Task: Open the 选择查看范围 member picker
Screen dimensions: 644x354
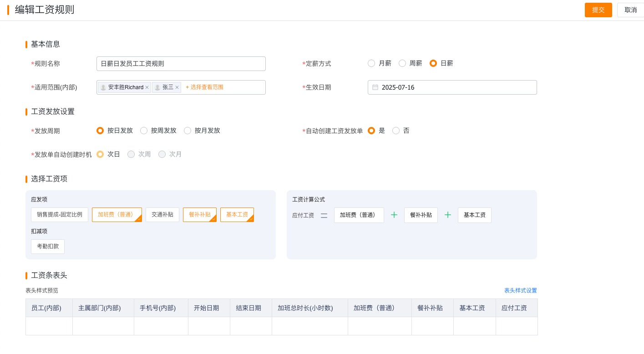Action: click(x=204, y=87)
